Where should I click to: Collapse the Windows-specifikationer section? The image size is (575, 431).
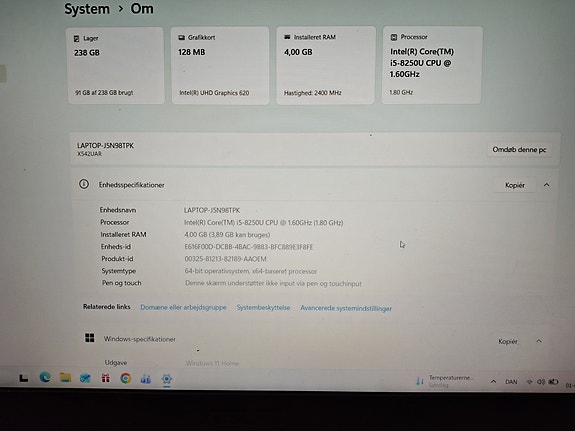[x=539, y=341]
